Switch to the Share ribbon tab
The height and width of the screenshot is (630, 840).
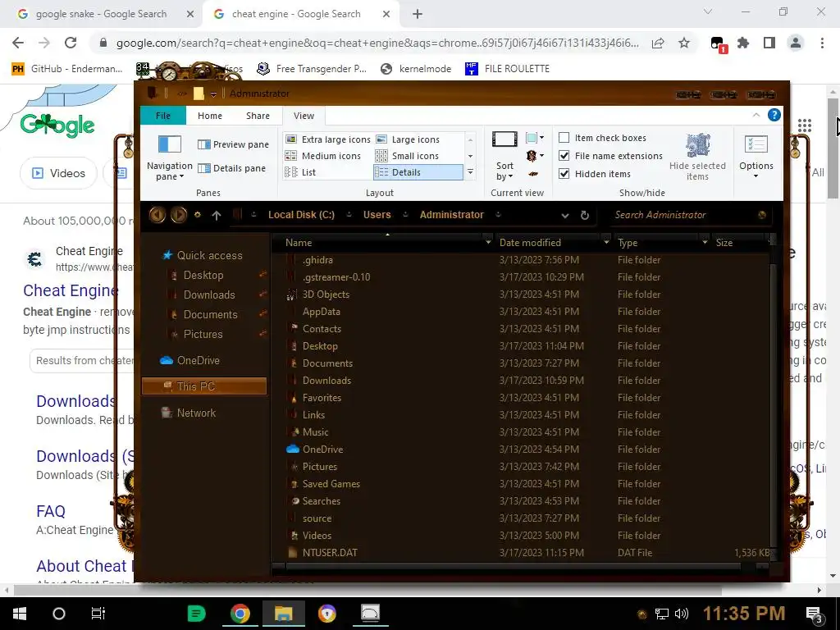(258, 116)
